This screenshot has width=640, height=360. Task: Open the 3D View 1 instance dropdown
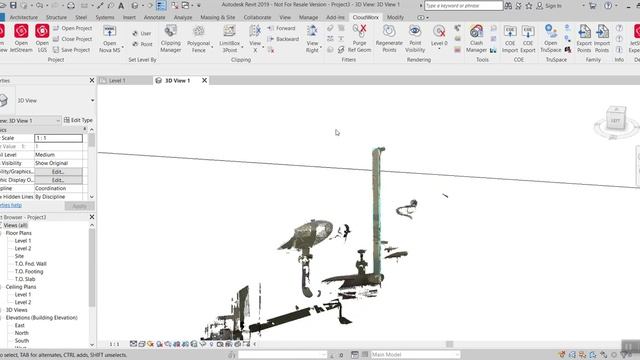tap(58, 120)
